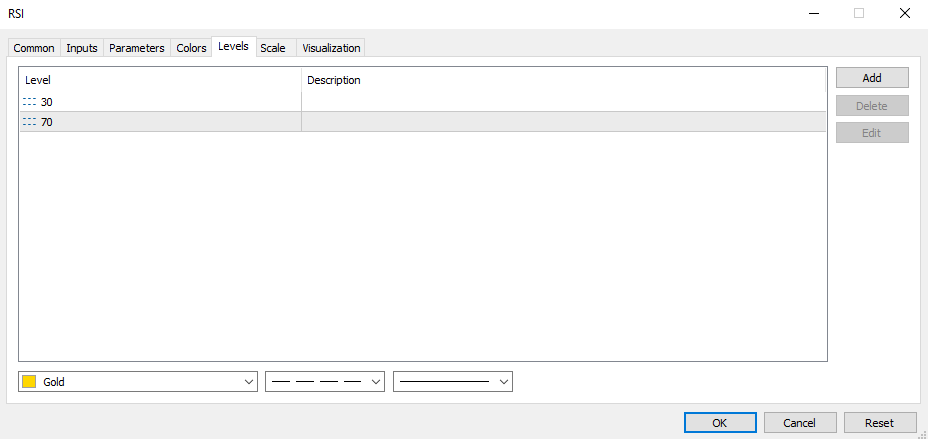Select the level 70 row
The width and height of the screenshot is (928, 439).
pos(423,122)
